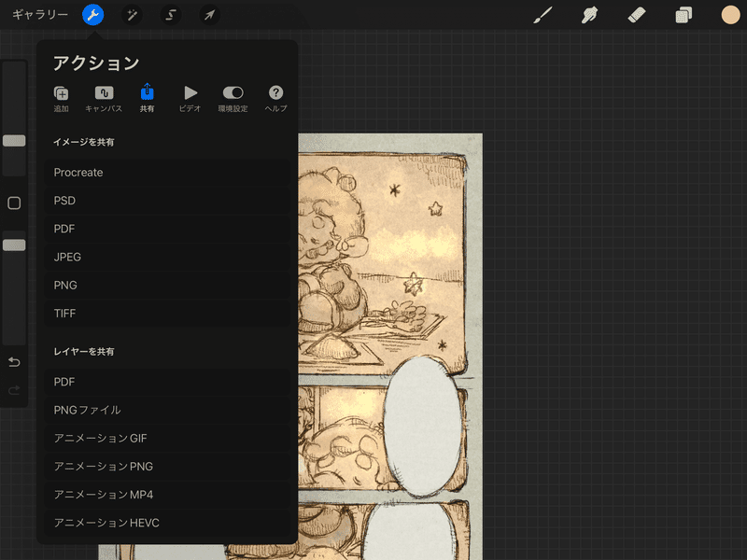Share image as JPEG
This screenshot has height=560, width=747.
pyautogui.click(x=167, y=258)
